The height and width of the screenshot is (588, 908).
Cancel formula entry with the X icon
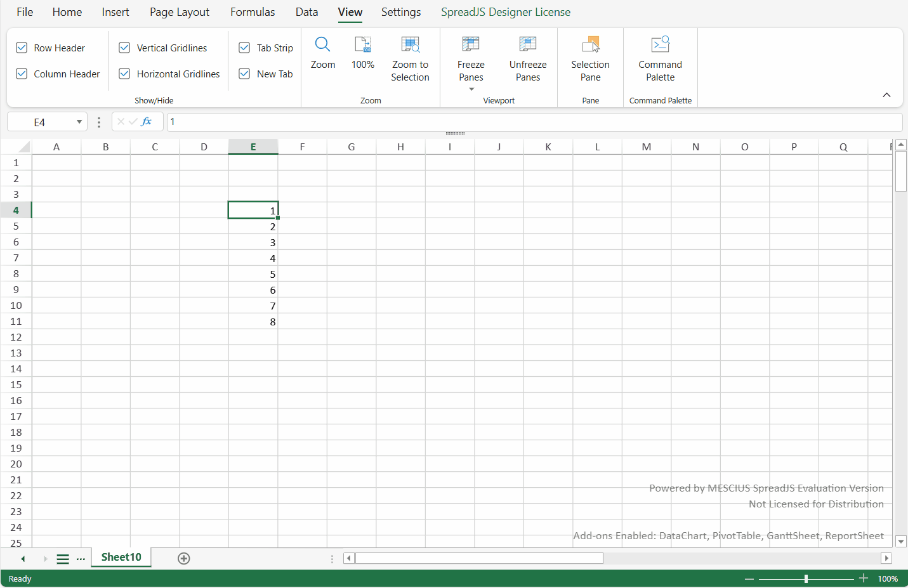[x=121, y=122]
